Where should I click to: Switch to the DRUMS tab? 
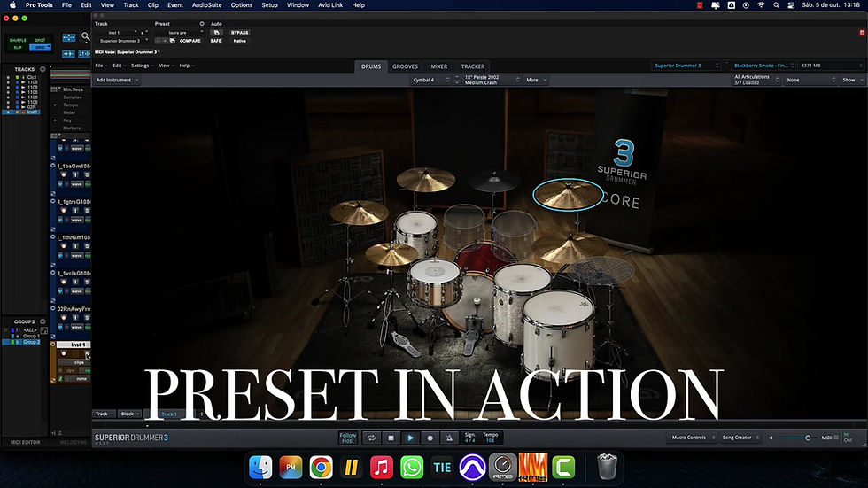(371, 66)
